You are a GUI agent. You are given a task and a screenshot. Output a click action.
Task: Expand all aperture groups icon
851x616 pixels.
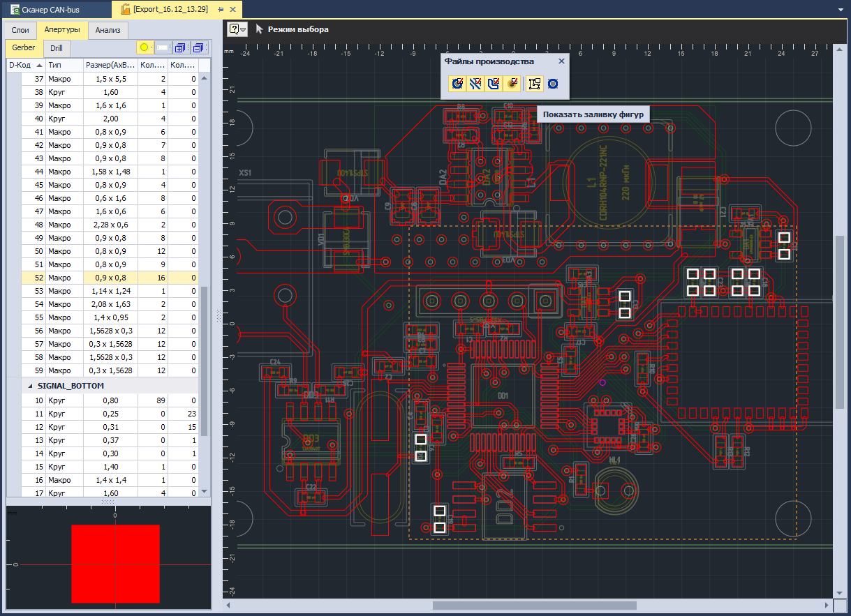coord(181,47)
